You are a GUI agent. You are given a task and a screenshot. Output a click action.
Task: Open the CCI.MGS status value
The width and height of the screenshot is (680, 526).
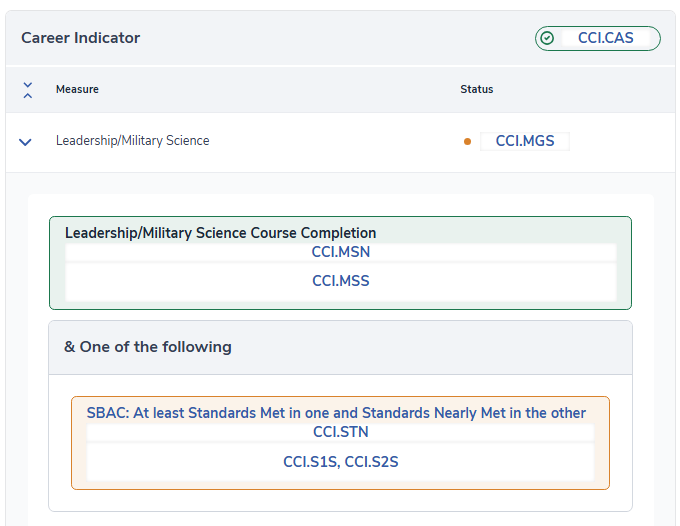(x=525, y=141)
